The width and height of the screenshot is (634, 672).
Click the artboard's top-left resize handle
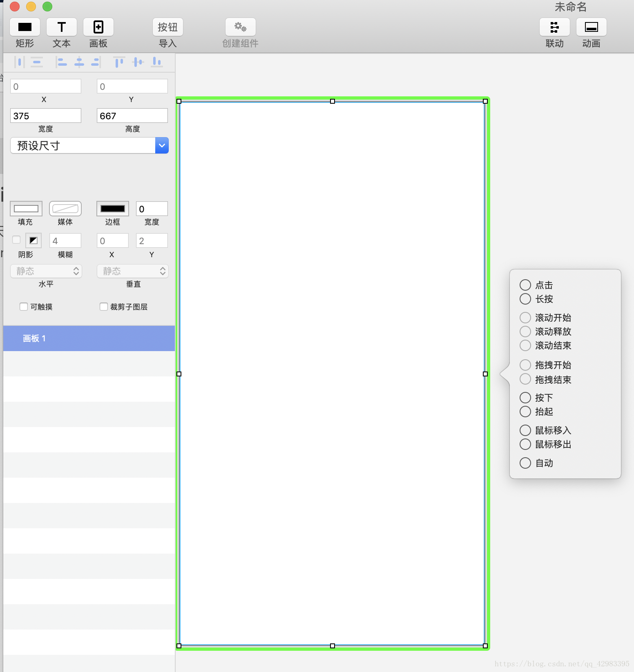click(x=179, y=101)
